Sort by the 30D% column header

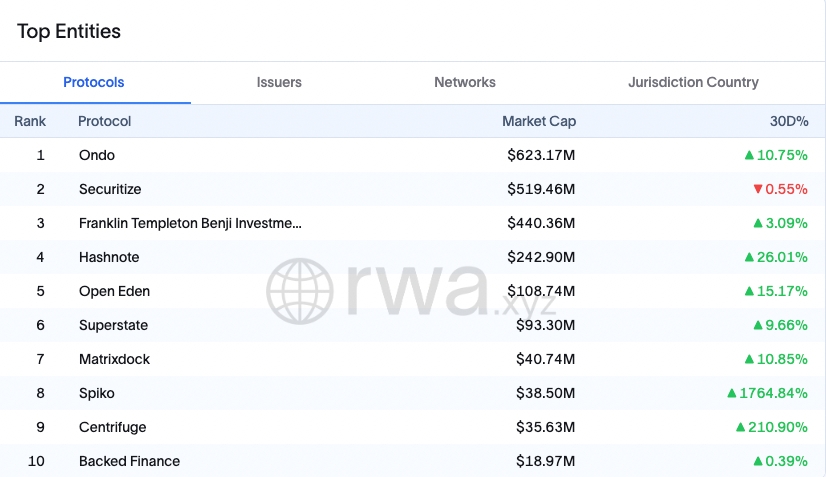tap(789, 121)
